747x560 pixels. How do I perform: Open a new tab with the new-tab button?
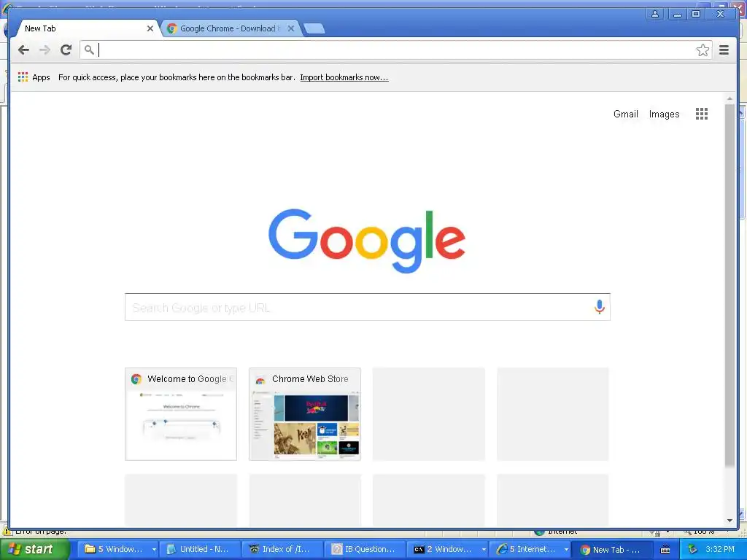(x=314, y=28)
